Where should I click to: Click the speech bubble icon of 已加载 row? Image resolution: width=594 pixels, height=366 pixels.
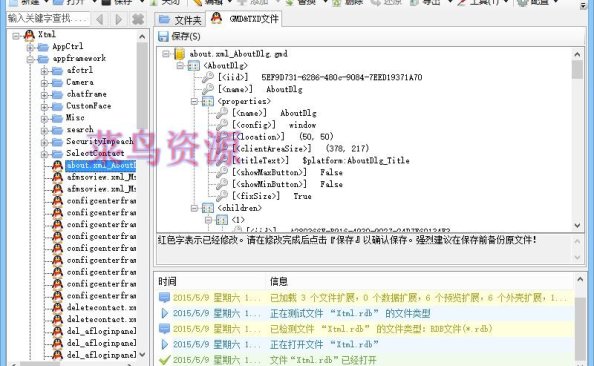pos(164,298)
